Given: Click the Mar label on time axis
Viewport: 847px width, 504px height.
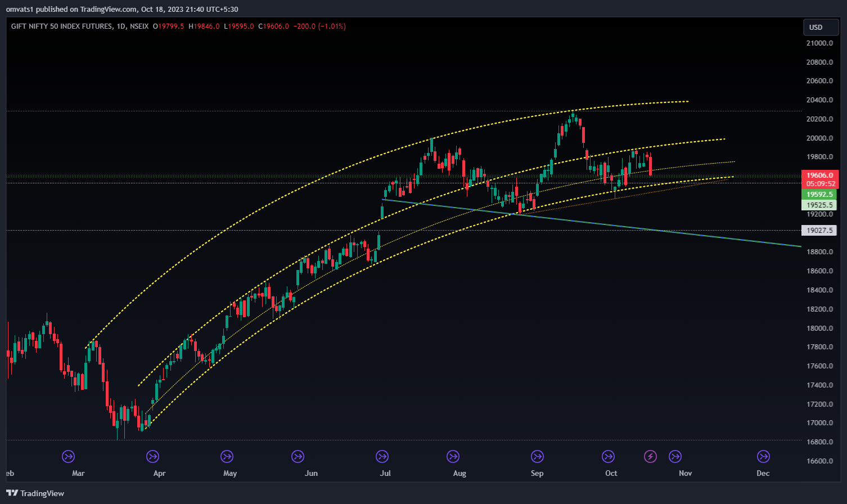Looking at the screenshot, I should click(x=78, y=473).
